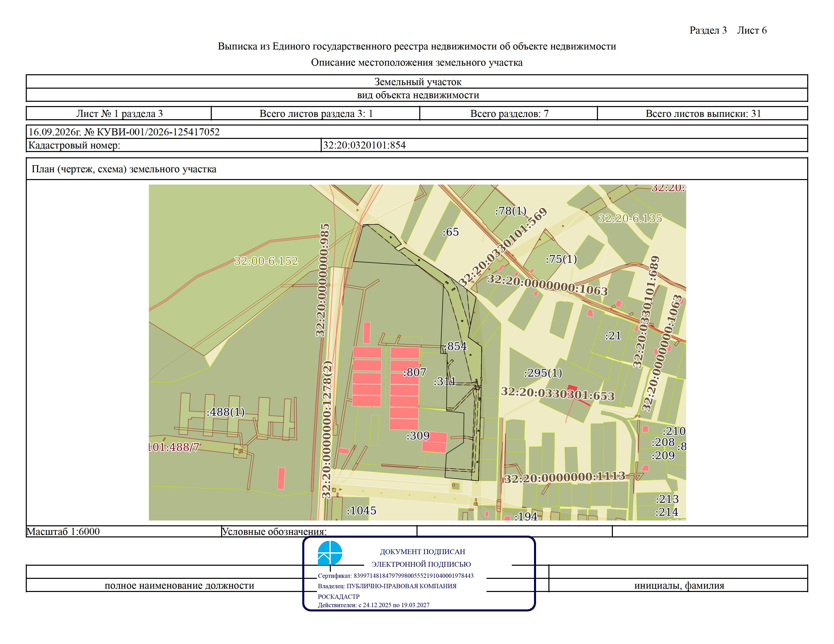This screenshot has height=644, width=834.
Task: Click zone label 32:00-6.152
Action: (266, 261)
